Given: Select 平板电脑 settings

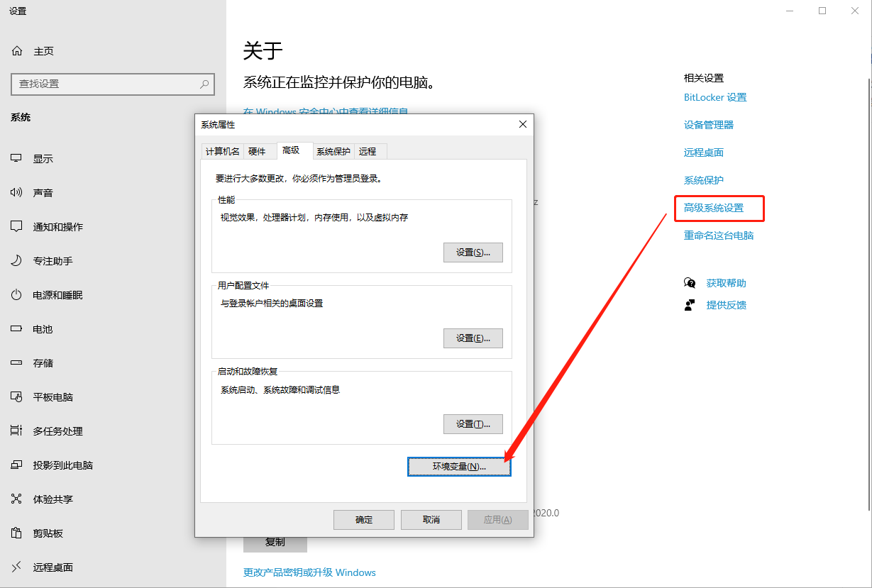Looking at the screenshot, I should 55,396.
